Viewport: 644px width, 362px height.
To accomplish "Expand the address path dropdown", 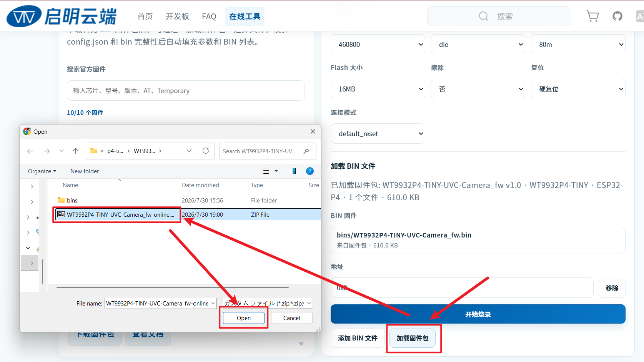I will [x=189, y=151].
